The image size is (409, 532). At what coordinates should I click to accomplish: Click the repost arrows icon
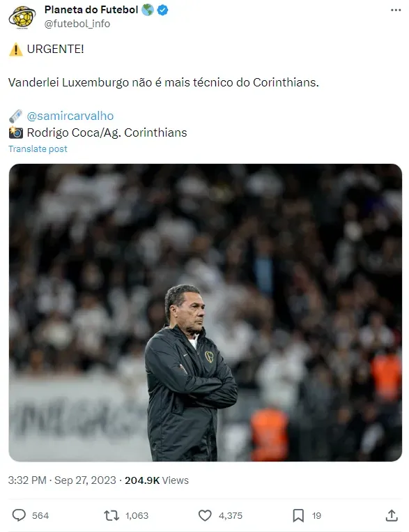111,515
